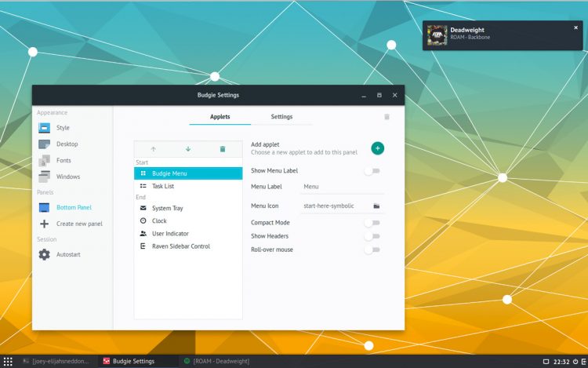Click the Autostart gear icon

[x=44, y=254]
